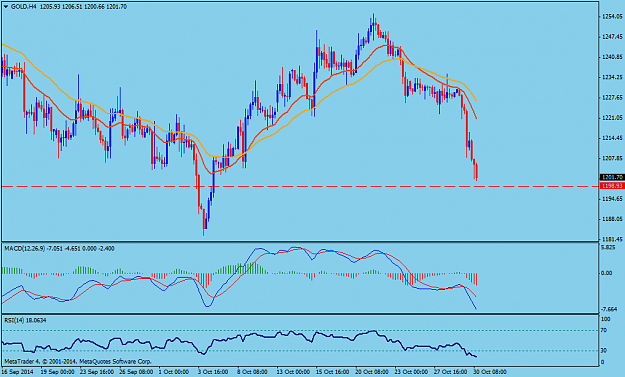This screenshot has width=625, height=377.
Task: Click the 1214.45 price axis label
Action: (x=613, y=138)
